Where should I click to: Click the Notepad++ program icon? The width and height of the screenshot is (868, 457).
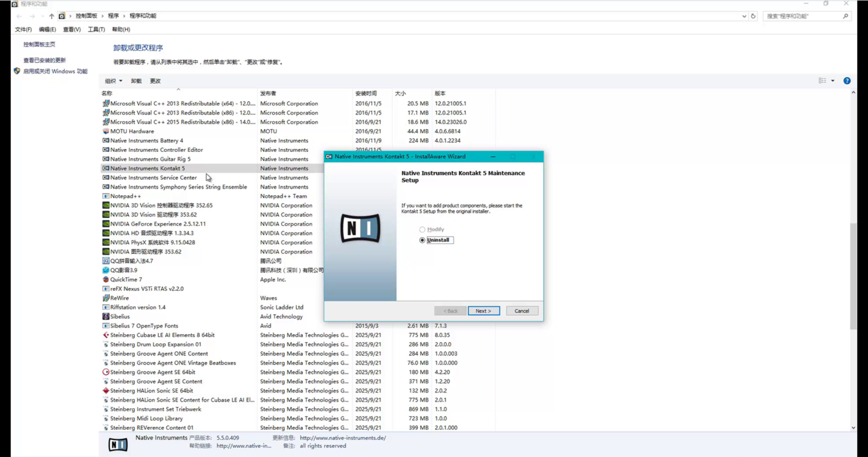pyautogui.click(x=106, y=196)
